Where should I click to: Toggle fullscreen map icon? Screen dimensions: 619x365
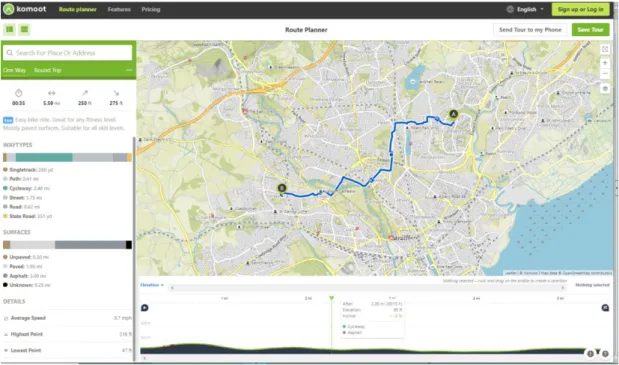pyautogui.click(x=605, y=49)
